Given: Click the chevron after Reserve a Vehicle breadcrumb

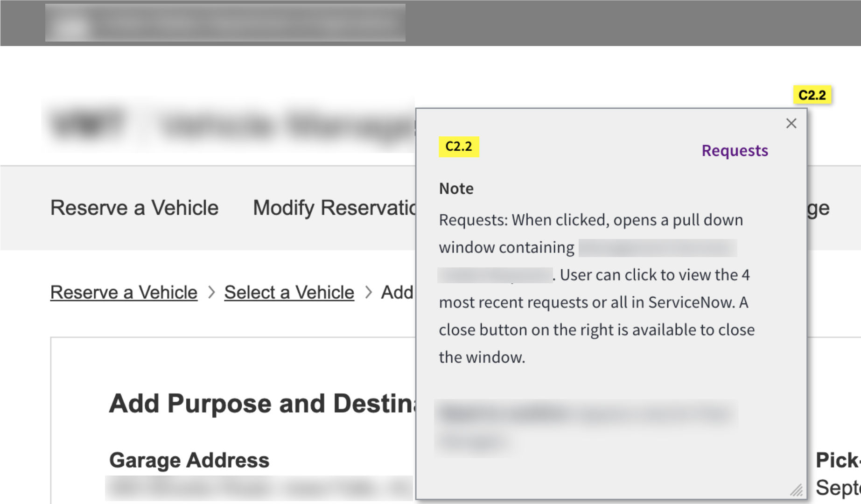Looking at the screenshot, I should [211, 293].
